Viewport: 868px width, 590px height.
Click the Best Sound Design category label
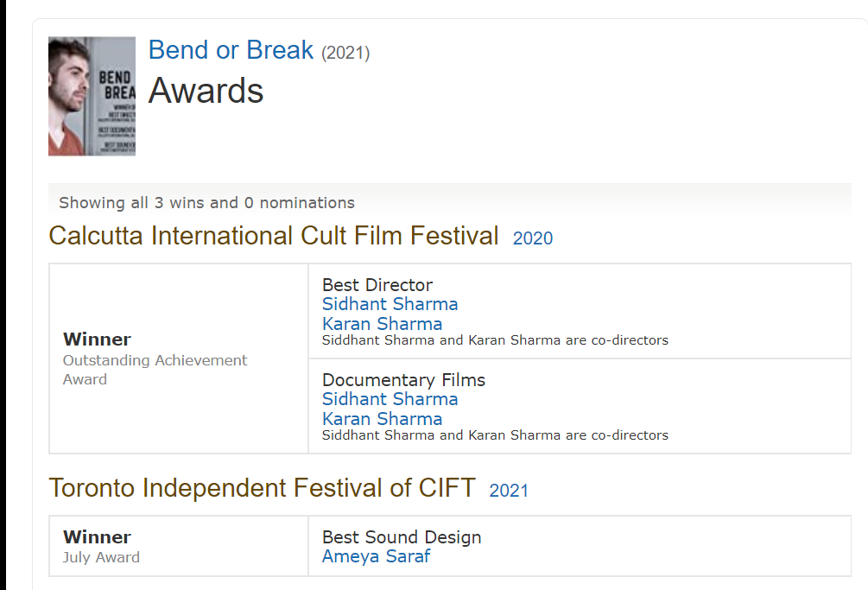pos(402,536)
